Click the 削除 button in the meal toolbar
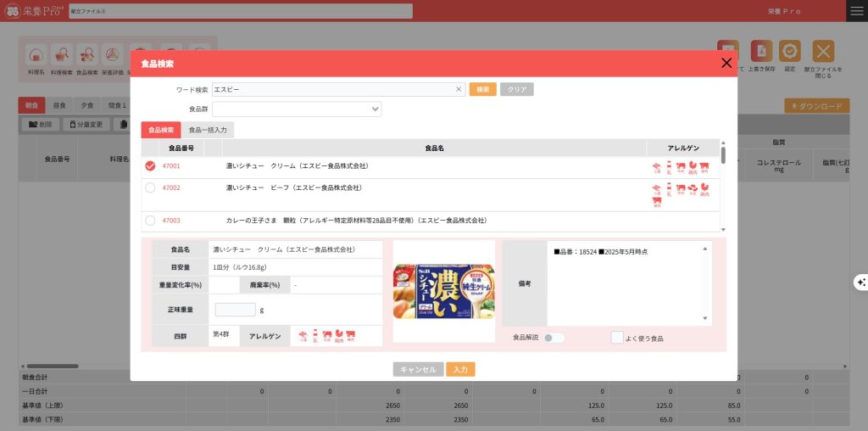 pyautogui.click(x=41, y=125)
